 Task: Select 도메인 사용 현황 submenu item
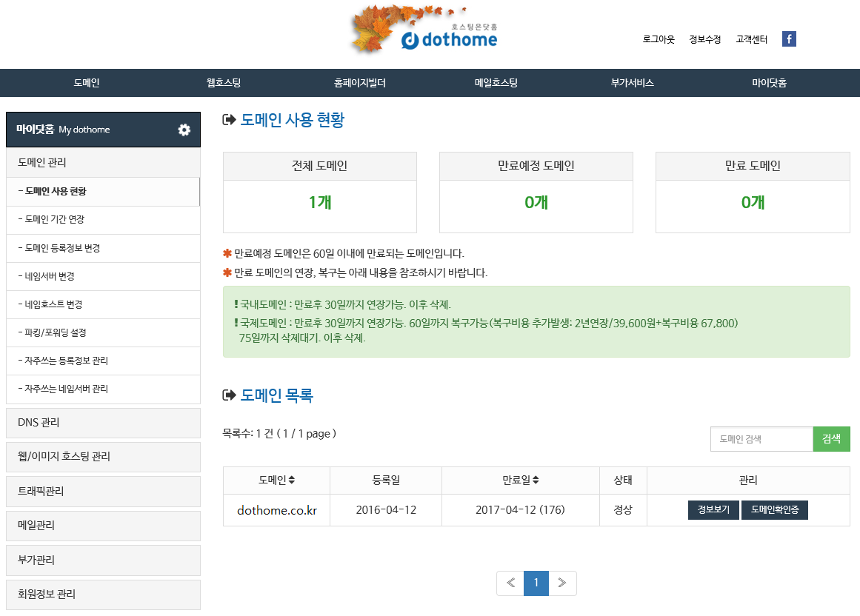tap(103, 191)
